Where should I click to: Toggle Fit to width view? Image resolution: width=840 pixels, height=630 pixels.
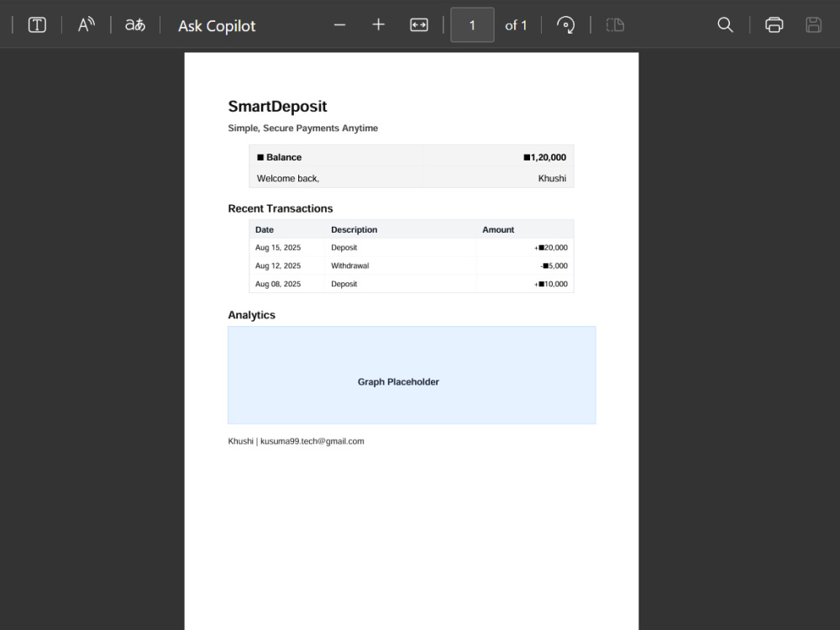pyautogui.click(x=419, y=25)
